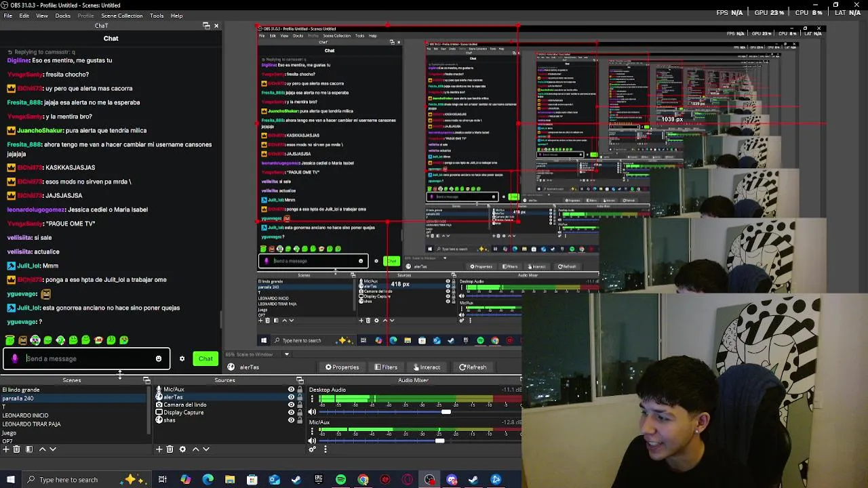Screen dimensions: 868x488
Task: Open the Scene Collection menu
Action: (x=122, y=16)
